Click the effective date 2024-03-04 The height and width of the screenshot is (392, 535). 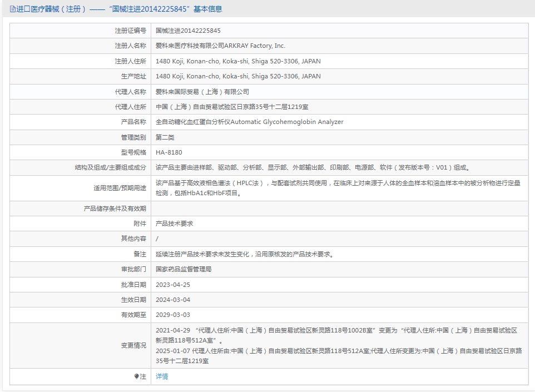point(173,300)
